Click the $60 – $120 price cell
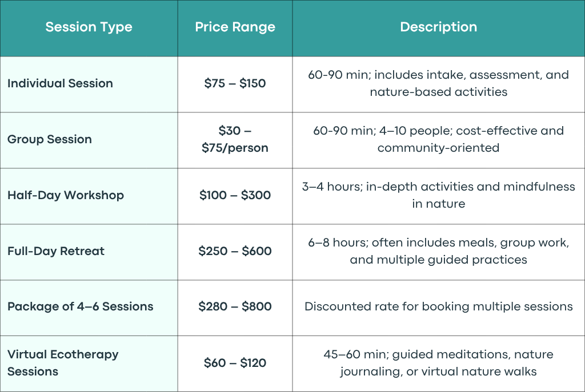585x392 pixels. pos(235,362)
